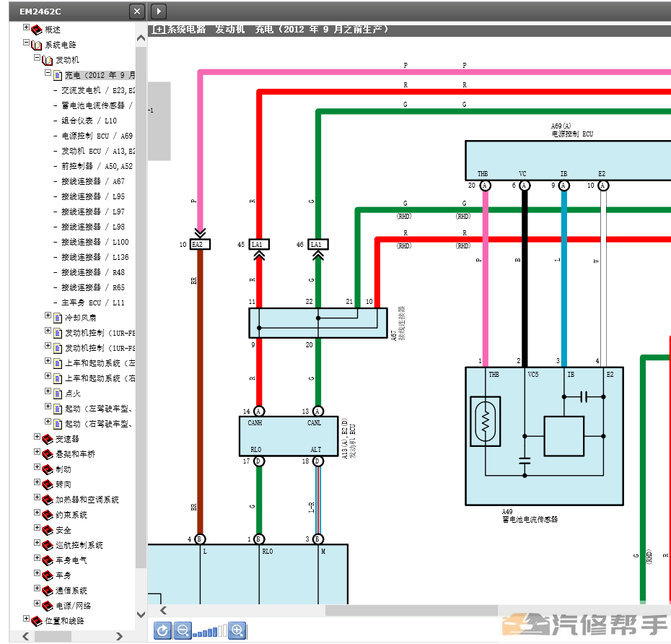Click EA2 connector label in diagram

[200, 245]
